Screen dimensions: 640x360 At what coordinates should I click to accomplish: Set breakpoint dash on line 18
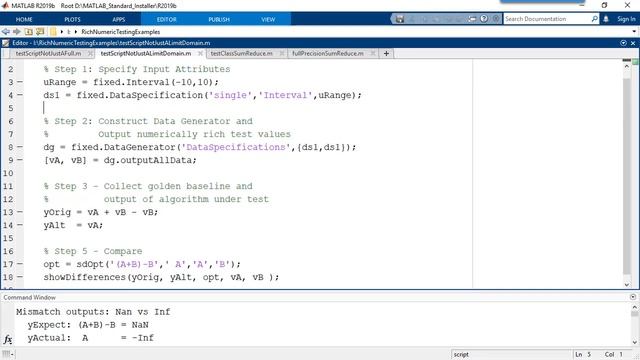click(20, 277)
